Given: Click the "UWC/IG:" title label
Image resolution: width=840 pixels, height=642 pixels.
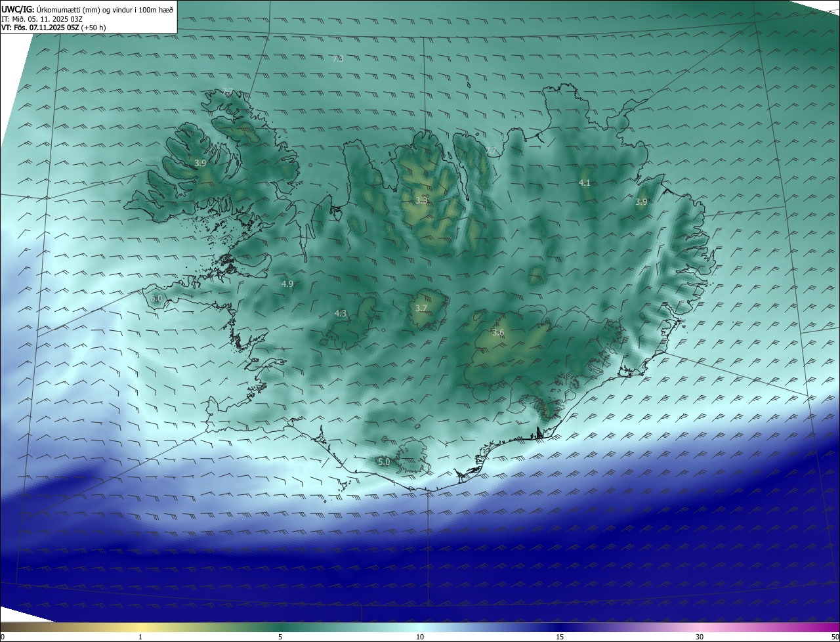Looking at the screenshot, I should point(18,10).
